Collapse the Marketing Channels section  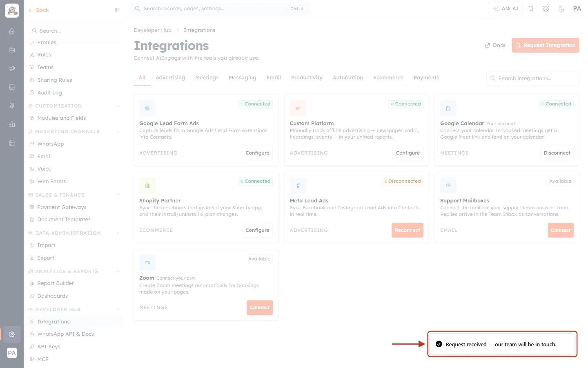coord(118,132)
